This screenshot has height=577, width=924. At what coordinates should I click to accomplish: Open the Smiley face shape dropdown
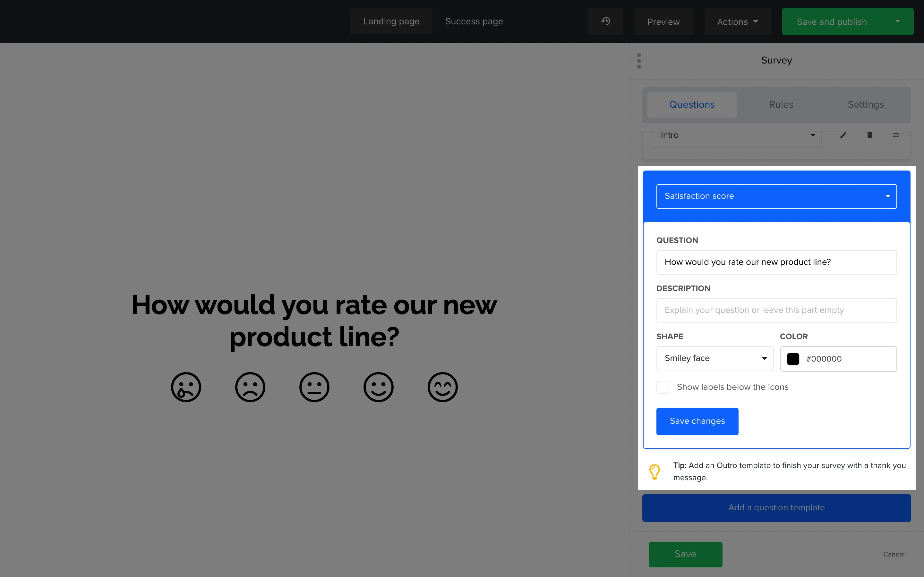[x=715, y=358]
